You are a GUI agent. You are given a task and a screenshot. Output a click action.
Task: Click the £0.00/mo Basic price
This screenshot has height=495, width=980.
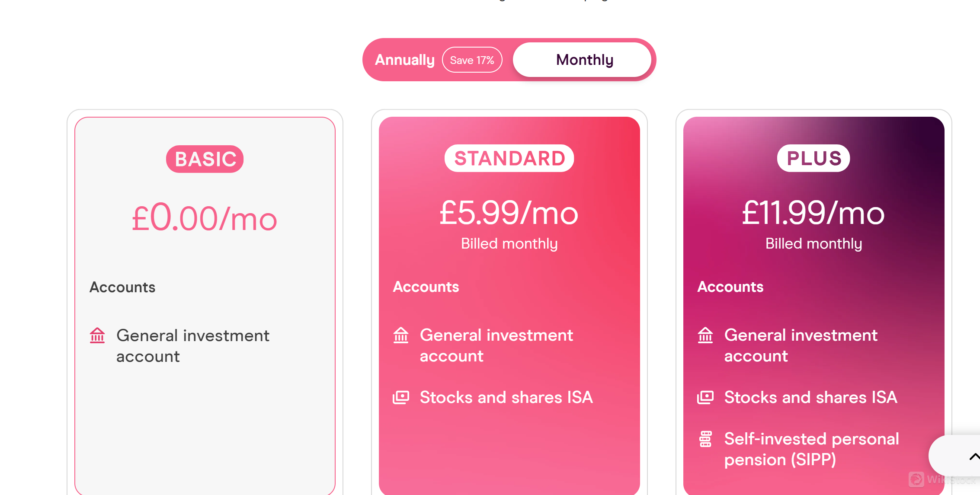point(205,219)
